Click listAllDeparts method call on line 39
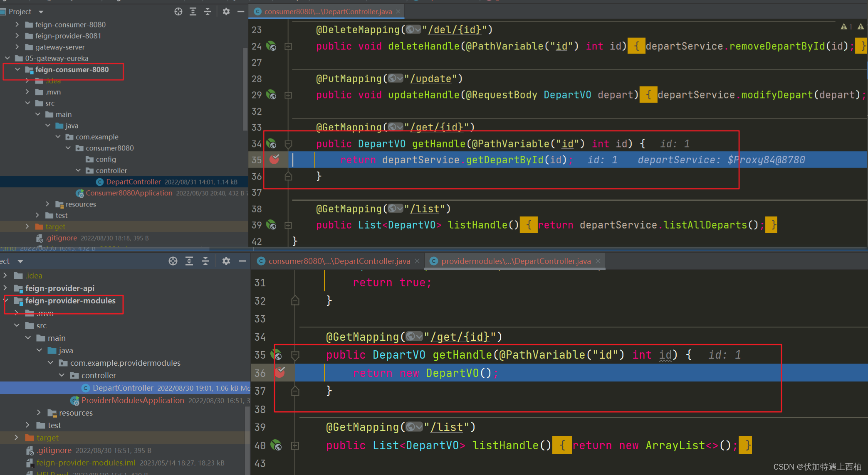The height and width of the screenshot is (475, 868). 705,225
